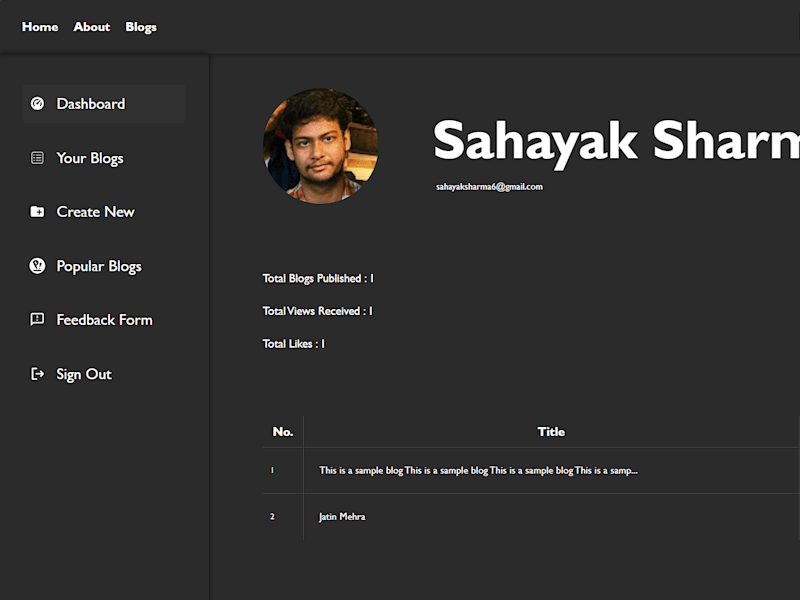
Task: Open the Your Blogs sidebar entry
Action: [x=90, y=159]
